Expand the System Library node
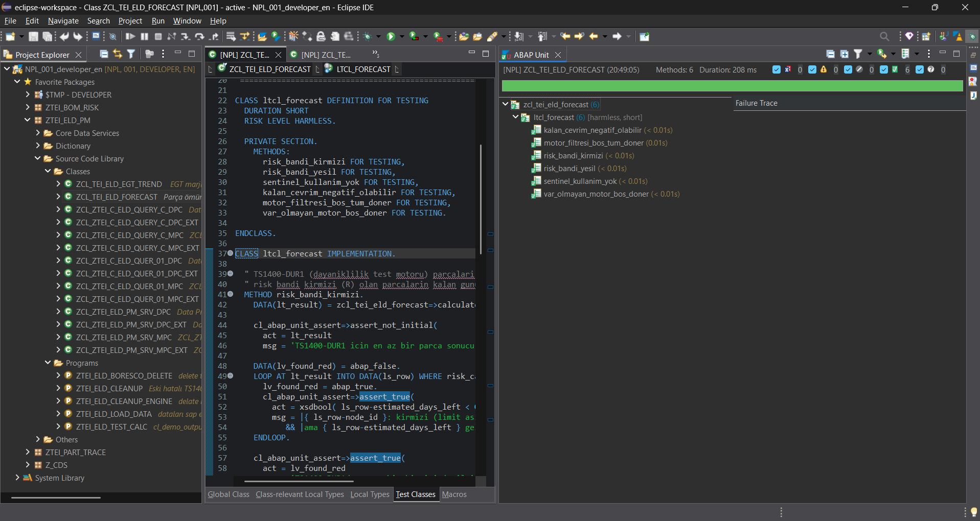 [x=17, y=478]
